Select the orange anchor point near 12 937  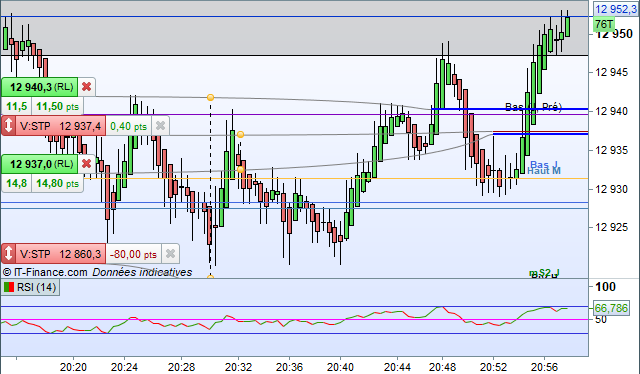pyautogui.click(x=240, y=134)
